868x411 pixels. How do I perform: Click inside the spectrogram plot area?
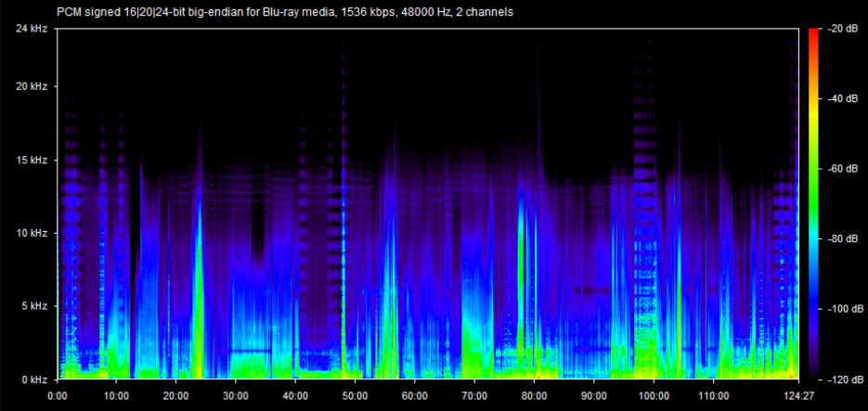(428, 203)
